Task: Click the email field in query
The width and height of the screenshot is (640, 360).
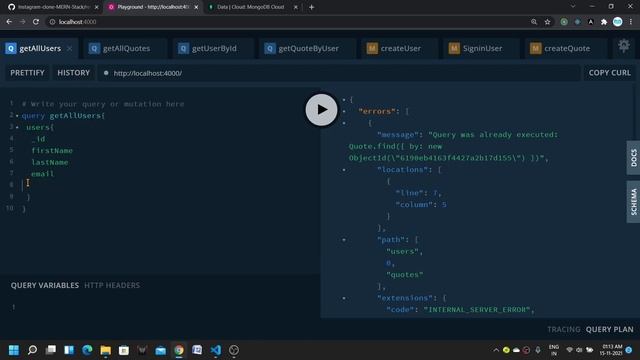Action: click(42, 174)
